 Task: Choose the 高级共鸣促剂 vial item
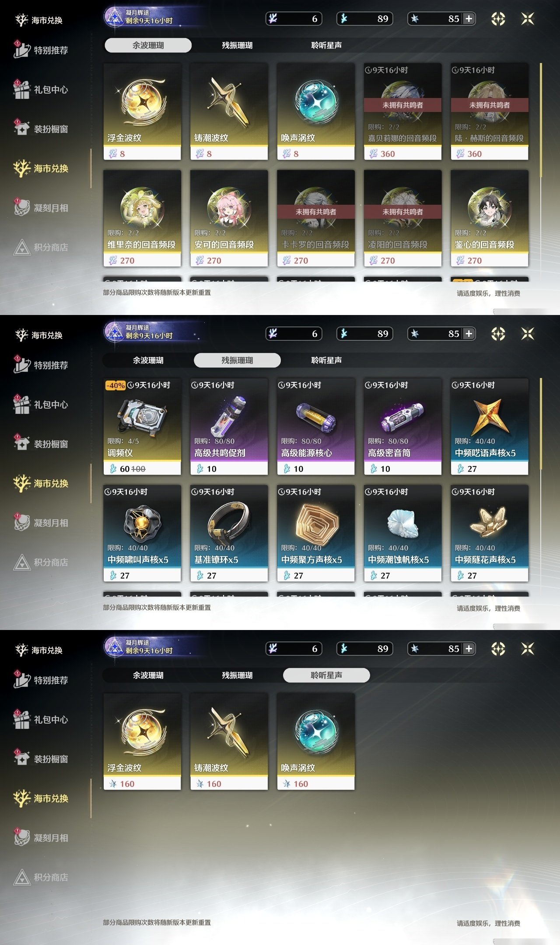pyautogui.click(x=229, y=427)
